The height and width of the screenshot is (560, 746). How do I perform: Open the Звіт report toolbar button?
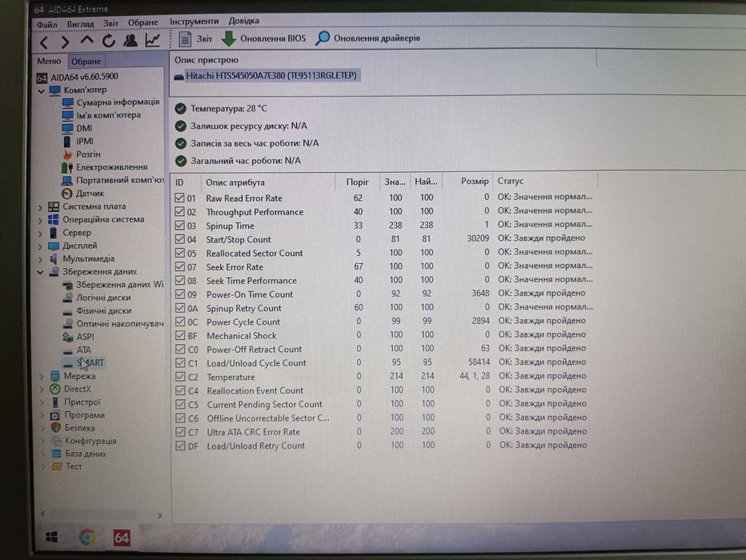(195, 39)
